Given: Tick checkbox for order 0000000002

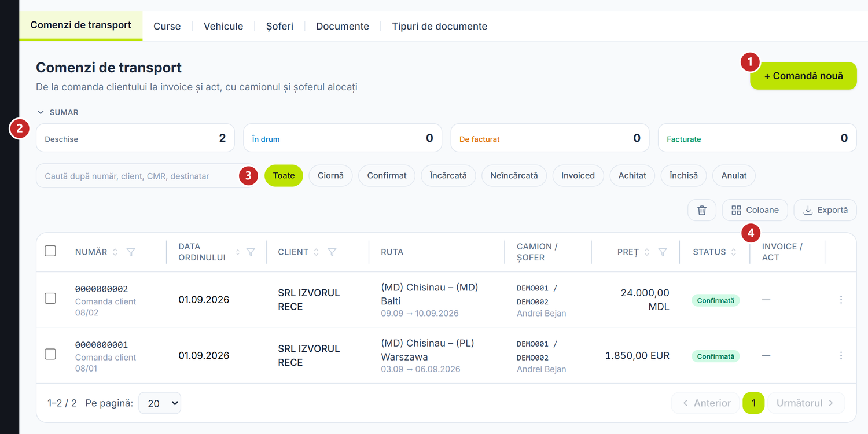Looking at the screenshot, I should (x=50, y=298).
